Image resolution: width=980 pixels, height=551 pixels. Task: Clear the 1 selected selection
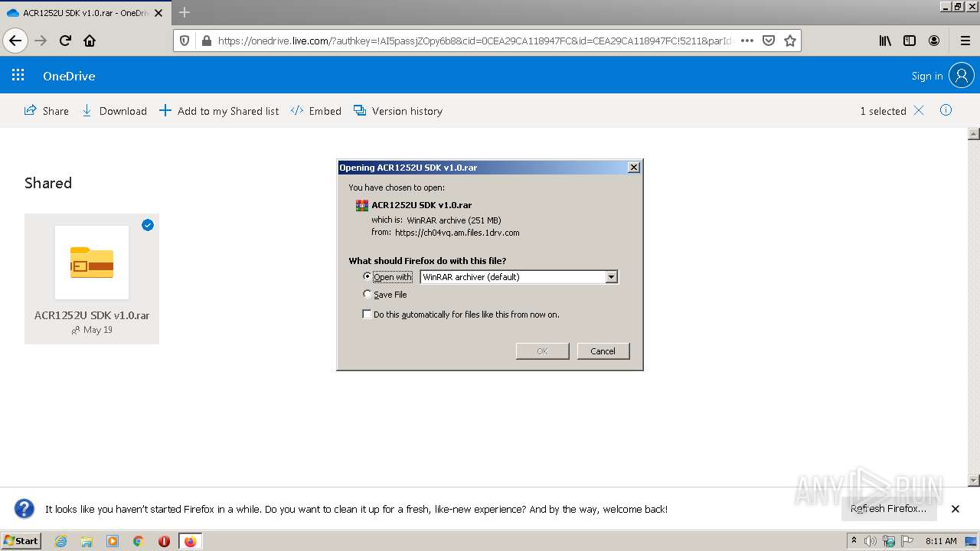click(x=919, y=111)
